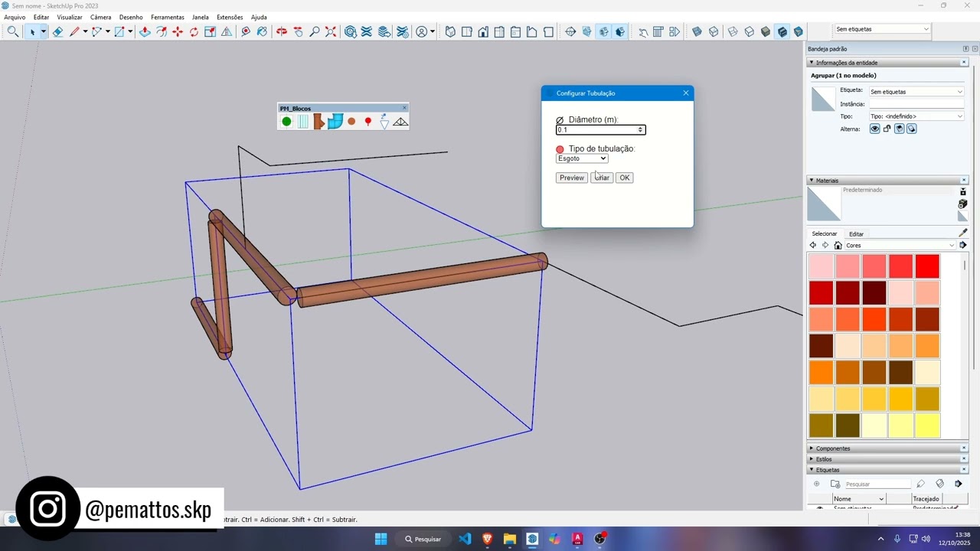Select the pure red color swatch
Screen dimensions: 980x551
[x=927, y=266]
